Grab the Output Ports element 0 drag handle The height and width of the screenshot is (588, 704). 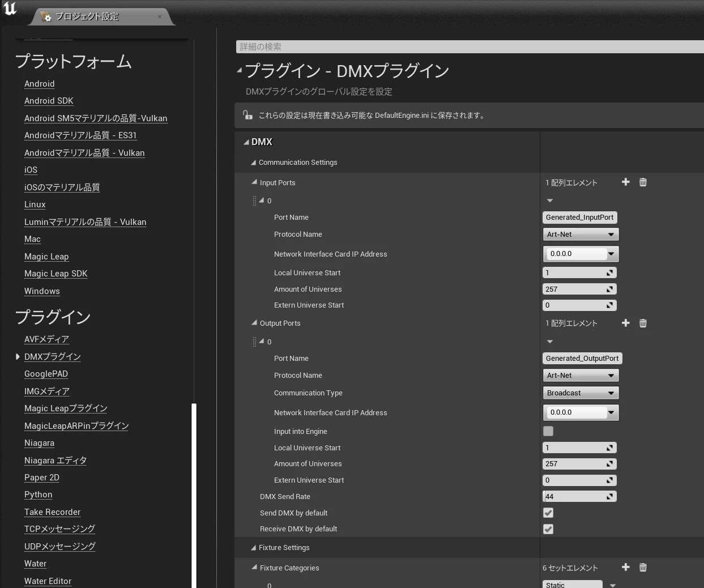[x=254, y=342]
